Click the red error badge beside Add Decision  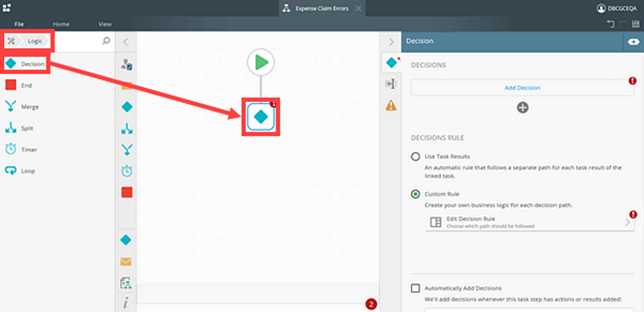click(633, 81)
